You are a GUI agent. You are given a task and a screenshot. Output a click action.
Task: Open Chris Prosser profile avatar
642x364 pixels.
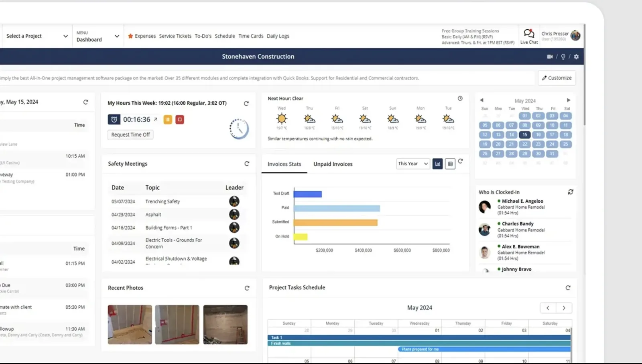click(575, 35)
